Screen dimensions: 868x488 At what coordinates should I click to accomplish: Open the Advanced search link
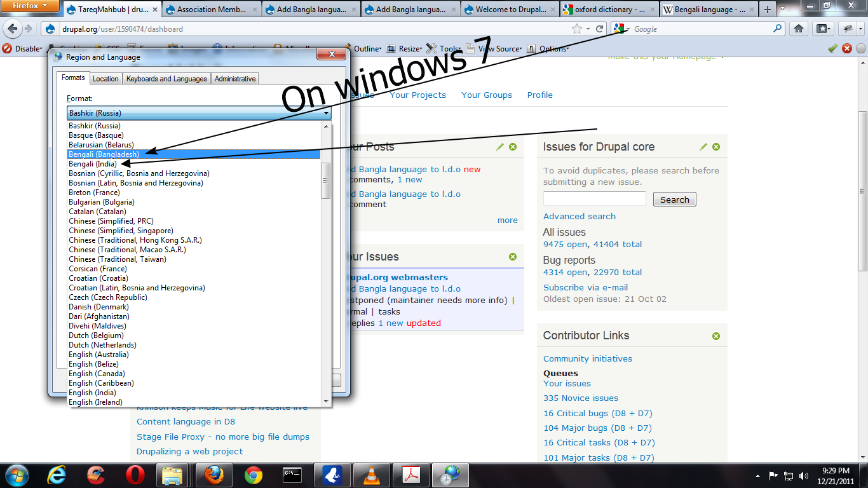[580, 216]
